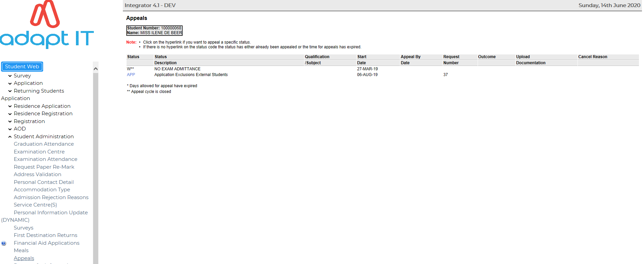Open the APP status appeal hyperlink

click(x=131, y=75)
